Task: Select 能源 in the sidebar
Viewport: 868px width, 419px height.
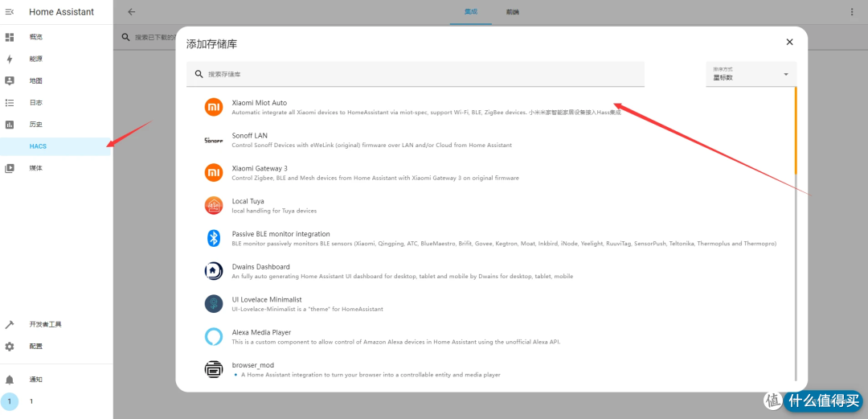Action: 55,59
